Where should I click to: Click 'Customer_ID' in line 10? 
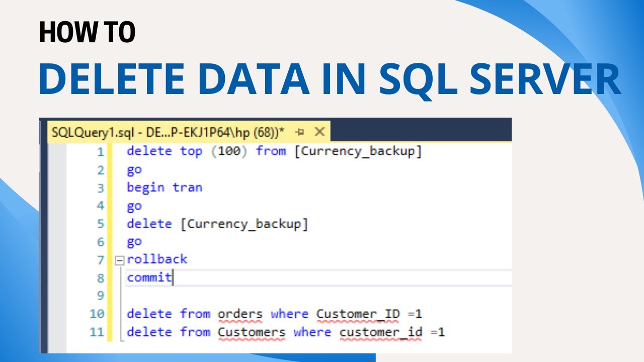358,314
